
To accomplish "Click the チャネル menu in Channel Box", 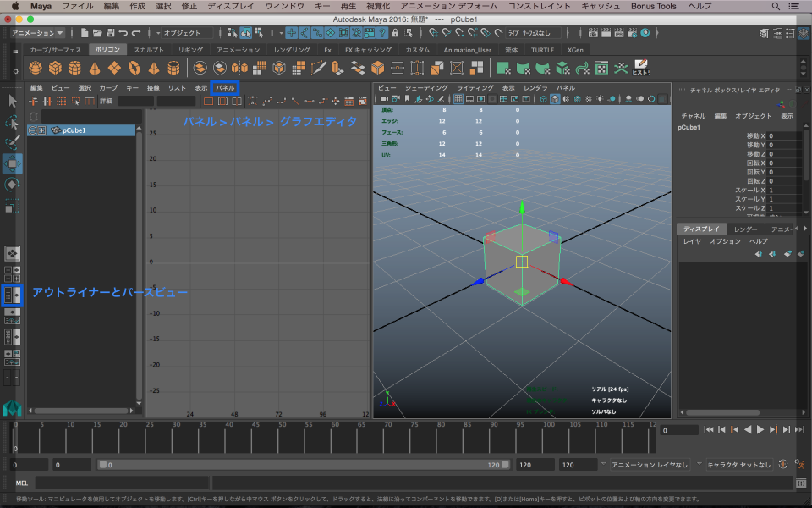I will (x=694, y=116).
